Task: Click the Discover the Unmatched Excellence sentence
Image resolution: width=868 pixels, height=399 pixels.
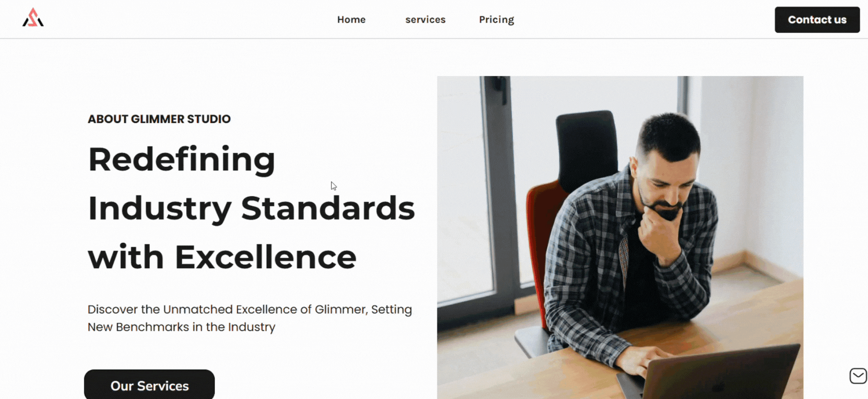Action: coord(249,310)
